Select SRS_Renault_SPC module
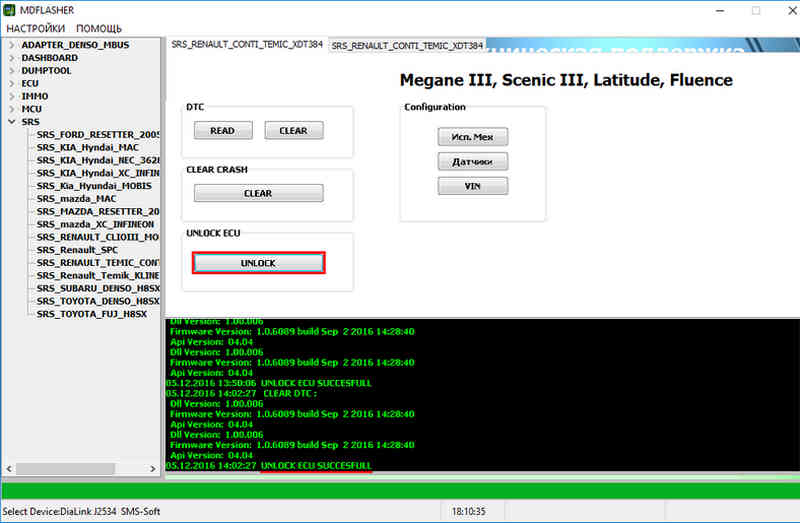 [x=77, y=250]
